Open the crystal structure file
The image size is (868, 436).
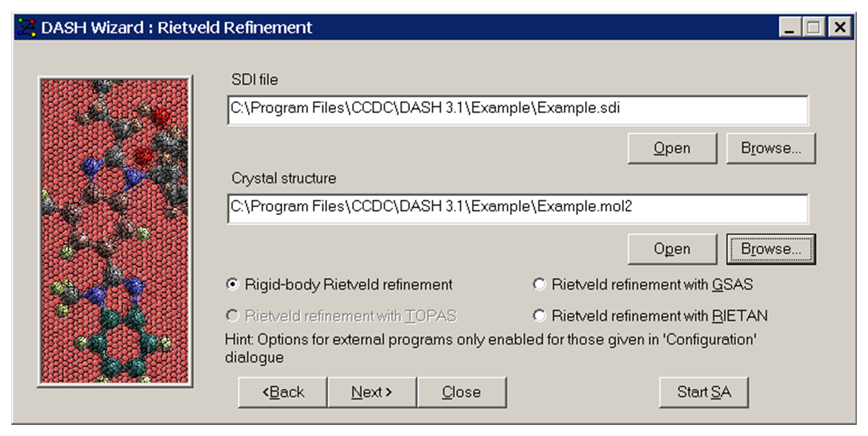coord(672,249)
